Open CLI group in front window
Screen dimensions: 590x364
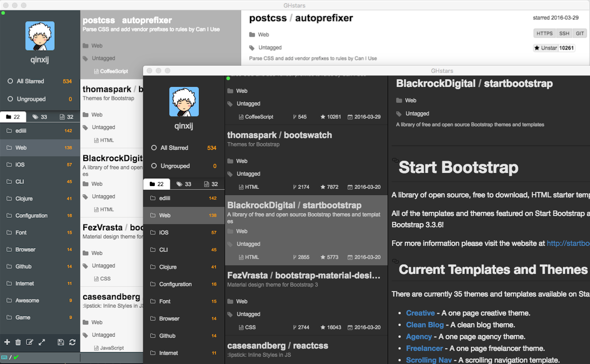pos(184,249)
